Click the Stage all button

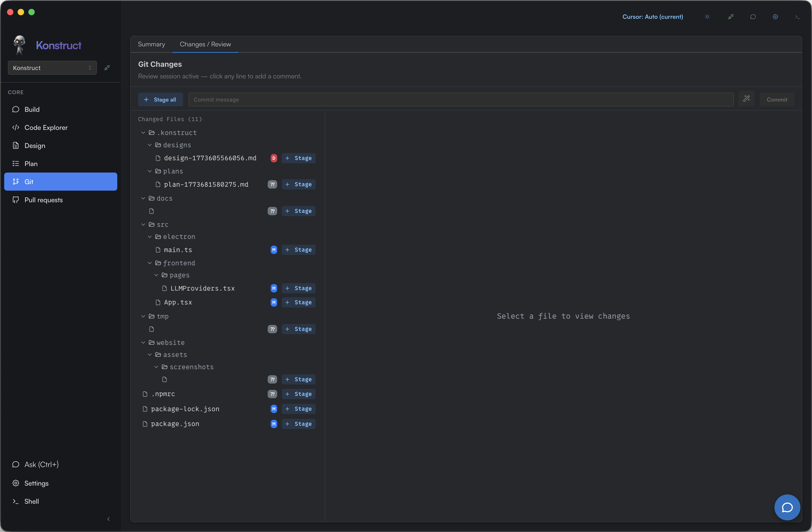click(x=160, y=99)
